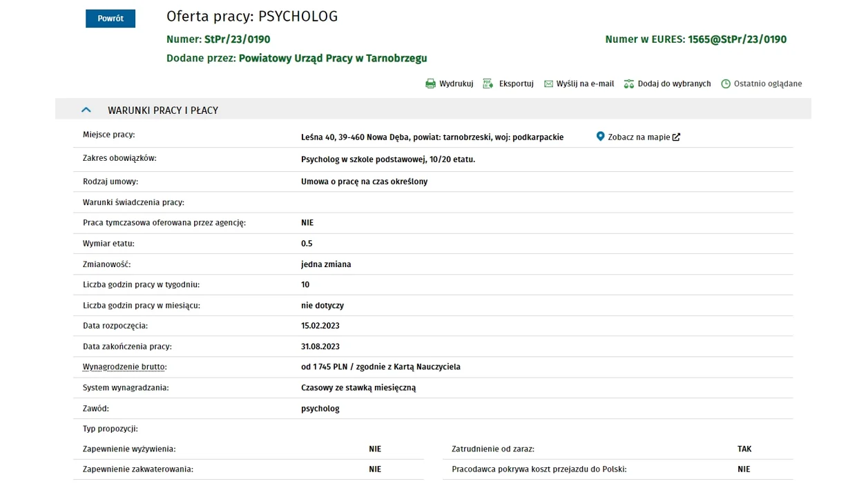Click the Data zakończenia pracy label
Viewport: 868px width, 497px height.
click(128, 347)
